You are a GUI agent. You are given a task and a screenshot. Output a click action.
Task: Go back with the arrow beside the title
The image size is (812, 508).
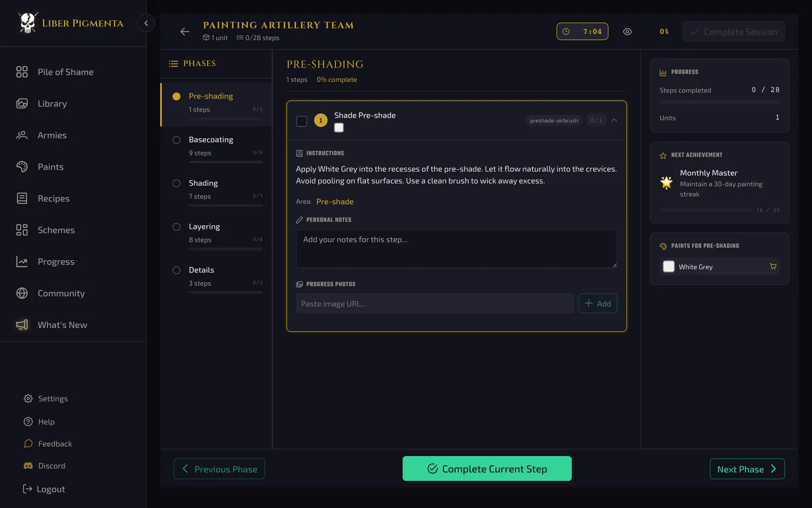click(185, 31)
